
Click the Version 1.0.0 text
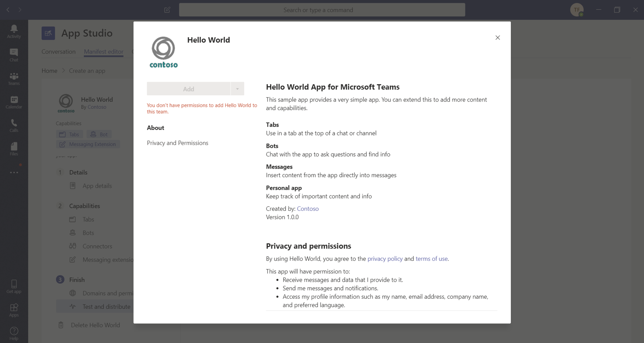tap(282, 217)
